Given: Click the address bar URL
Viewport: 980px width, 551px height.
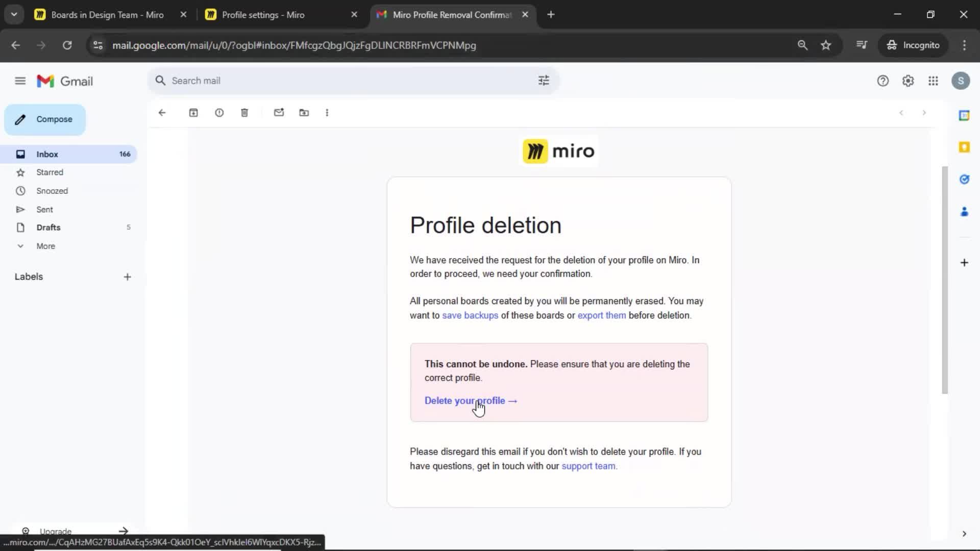Looking at the screenshot, I should (294, 45).
